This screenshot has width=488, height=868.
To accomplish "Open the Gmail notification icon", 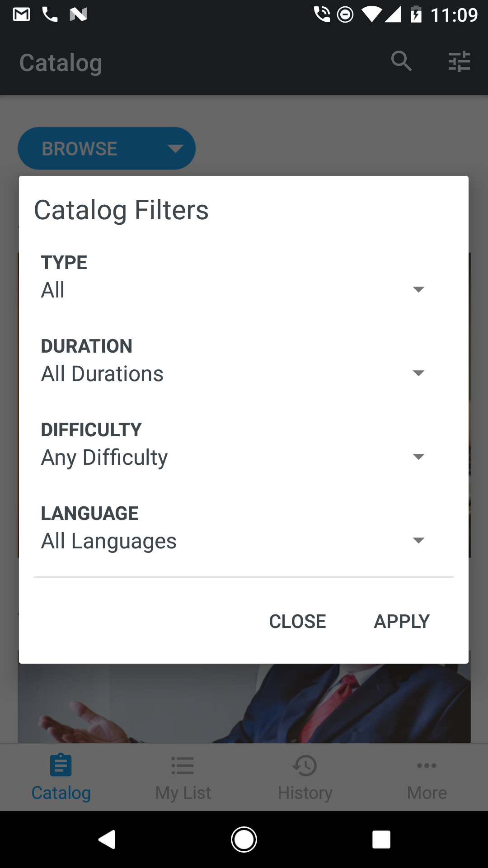I will pyautogui.click(x=21, y=14).
